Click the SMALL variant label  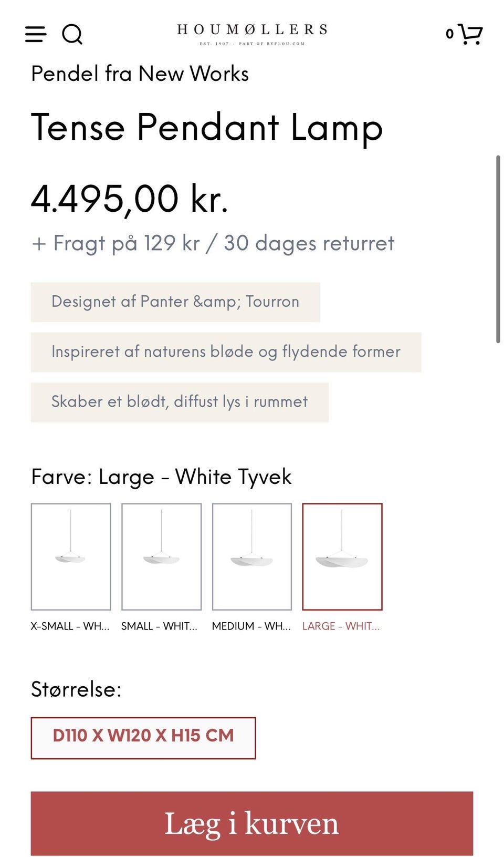[159, 626]
